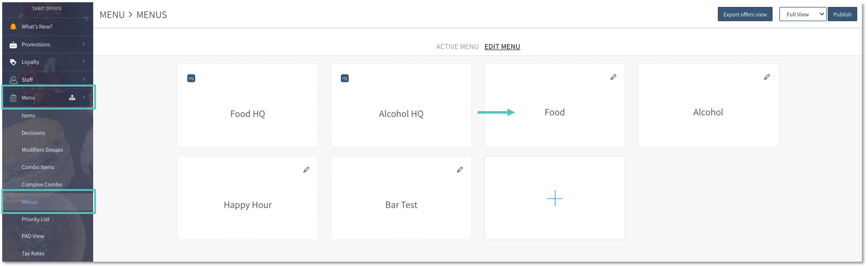Viewport: 868px width, 267px height.
Task: Click the Publish button
Action: coord(842,14)
